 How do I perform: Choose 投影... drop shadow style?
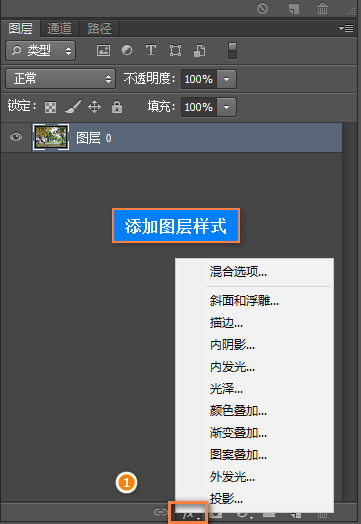[254, 499]
